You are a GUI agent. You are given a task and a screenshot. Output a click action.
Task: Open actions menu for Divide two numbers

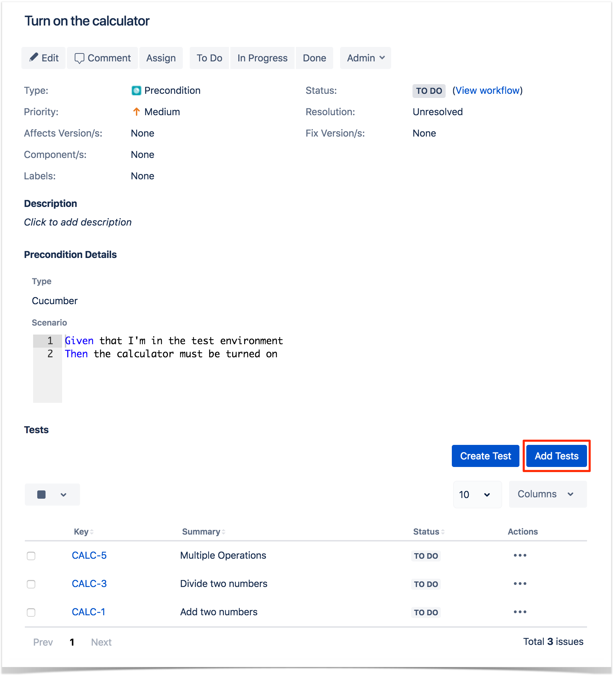520,584
